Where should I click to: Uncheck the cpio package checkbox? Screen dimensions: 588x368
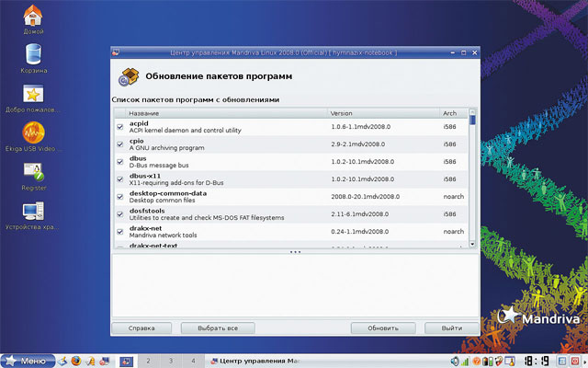point(120,144)
